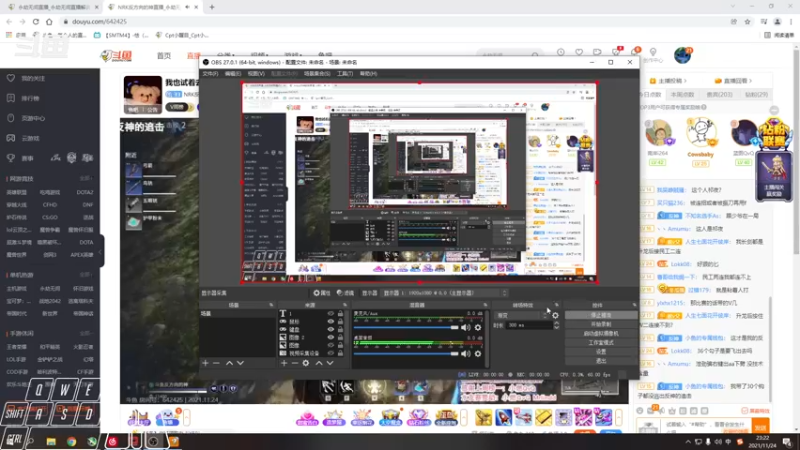
Task: Click the 启动虚拟摄像机 button in OBS controls
Action: (601, 334)
